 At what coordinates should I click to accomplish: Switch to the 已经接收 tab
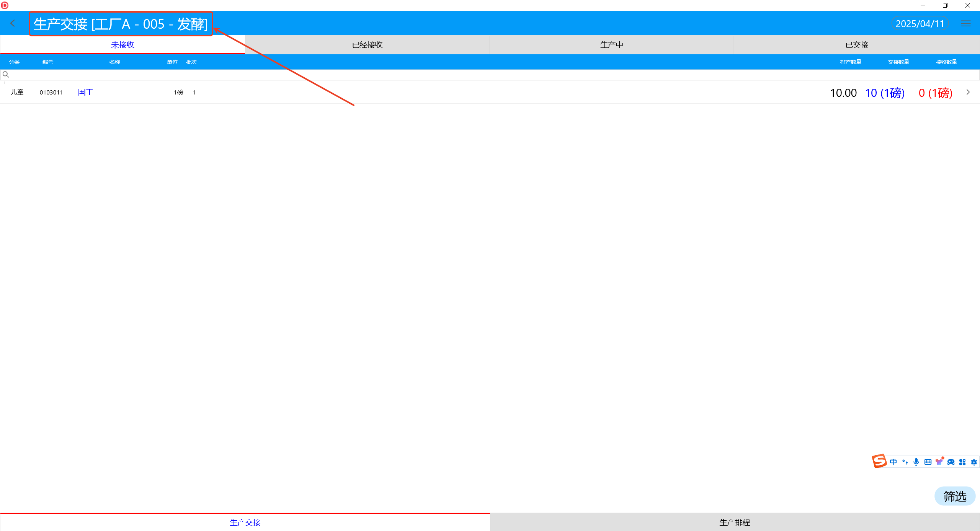coord(367,45)
